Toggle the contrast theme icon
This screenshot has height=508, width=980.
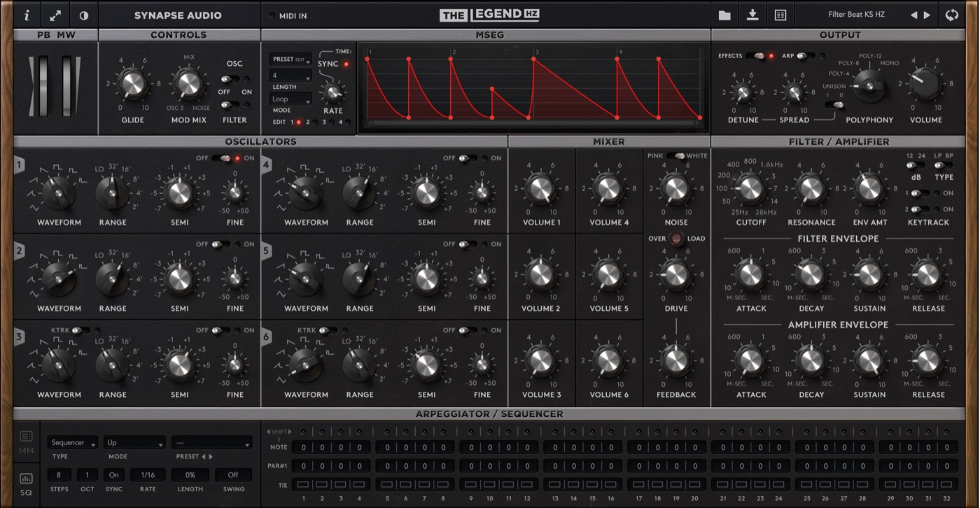click(83, 15)
